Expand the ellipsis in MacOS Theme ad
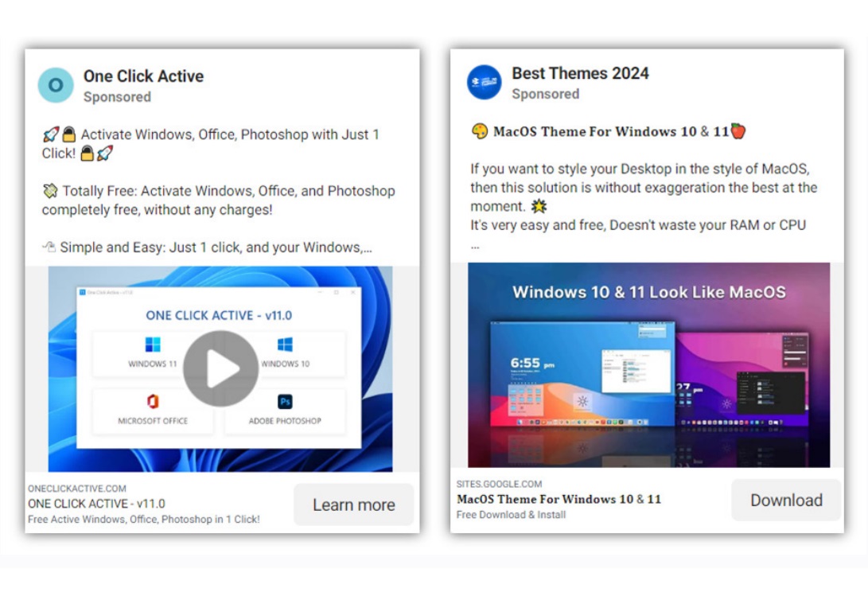The width and height of the screenshot is (868, 600). (475, 244)
